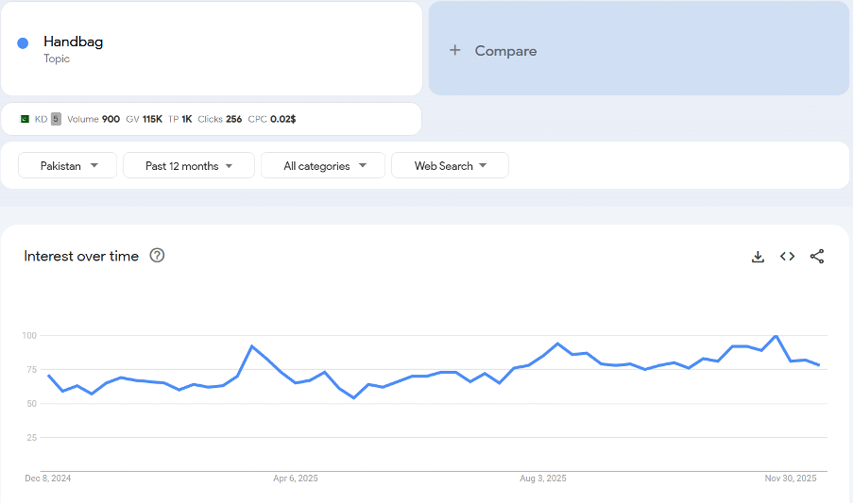Click the plus icon beside Compare
The image size is (854, 504).
click(x=455, y=51)
